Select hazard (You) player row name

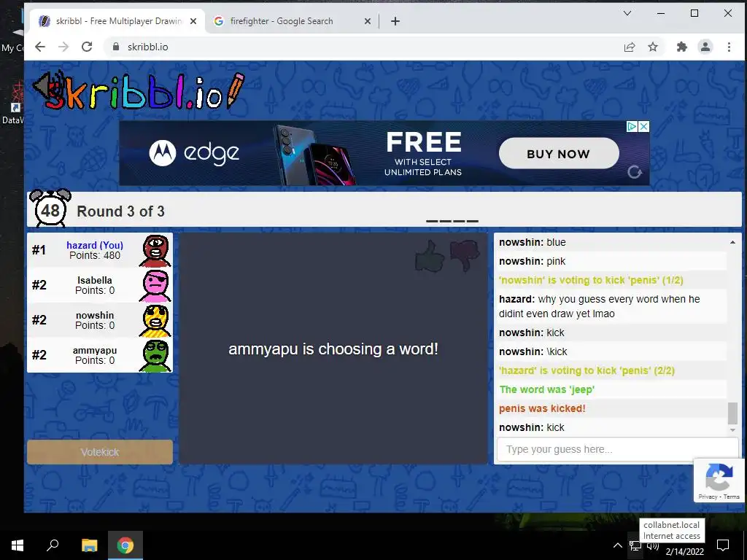point(95,245)
